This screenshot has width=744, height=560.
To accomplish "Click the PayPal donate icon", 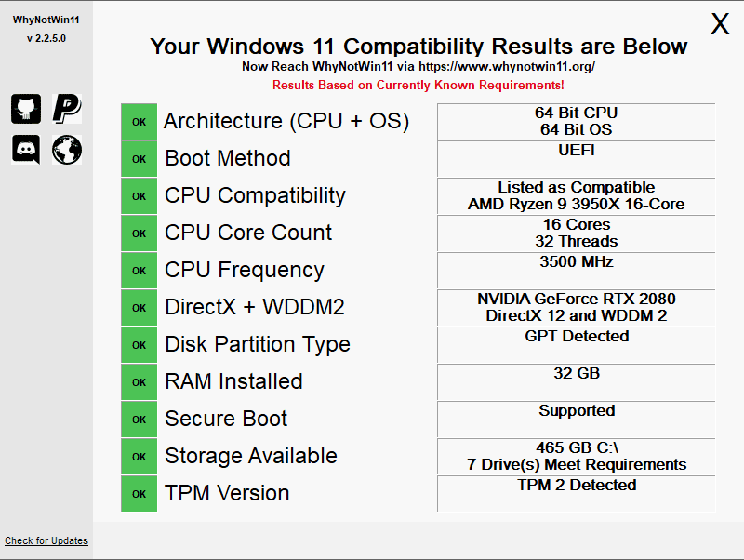I will coord(67,109).
